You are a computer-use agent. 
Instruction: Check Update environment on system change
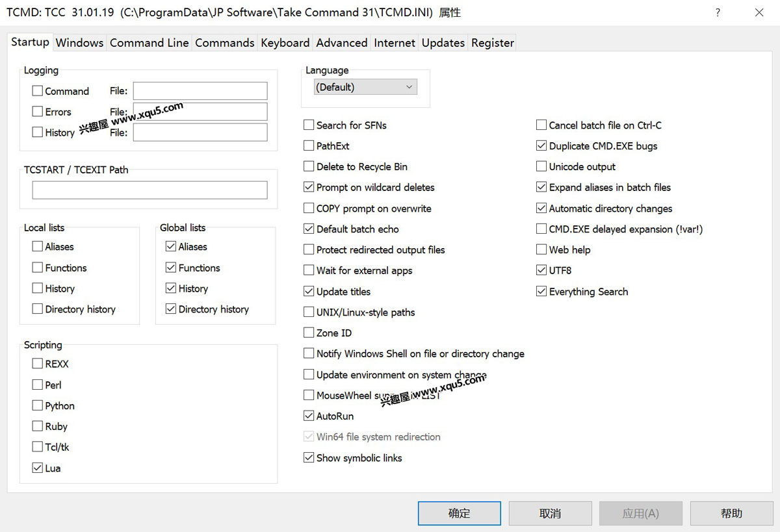309,374
